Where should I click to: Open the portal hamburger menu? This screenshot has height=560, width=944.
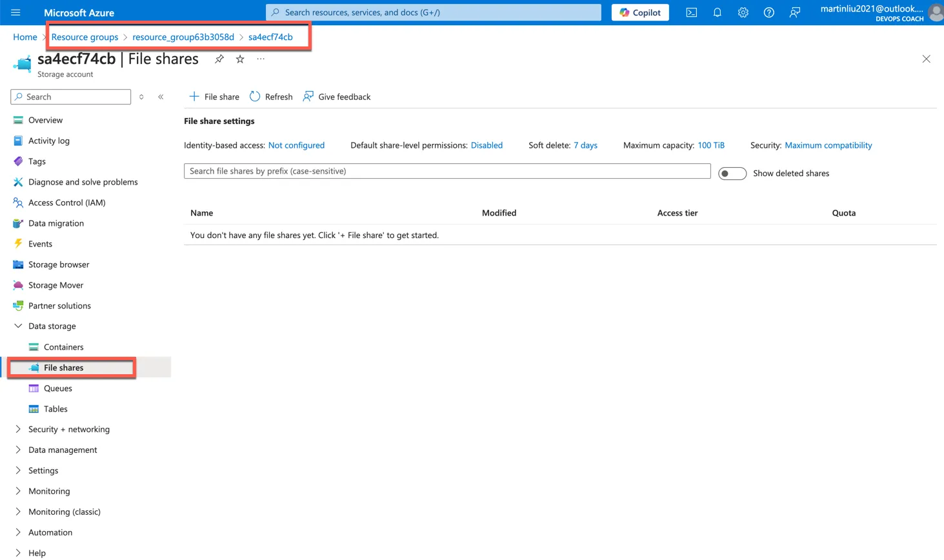click(15, 12)
